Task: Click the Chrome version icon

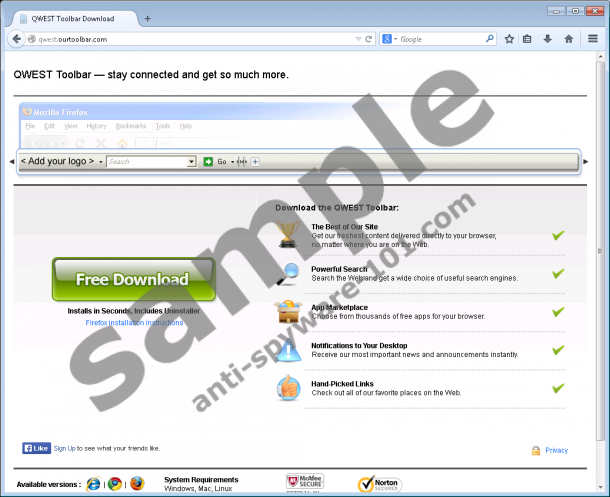Action: (x=115, y=484)
